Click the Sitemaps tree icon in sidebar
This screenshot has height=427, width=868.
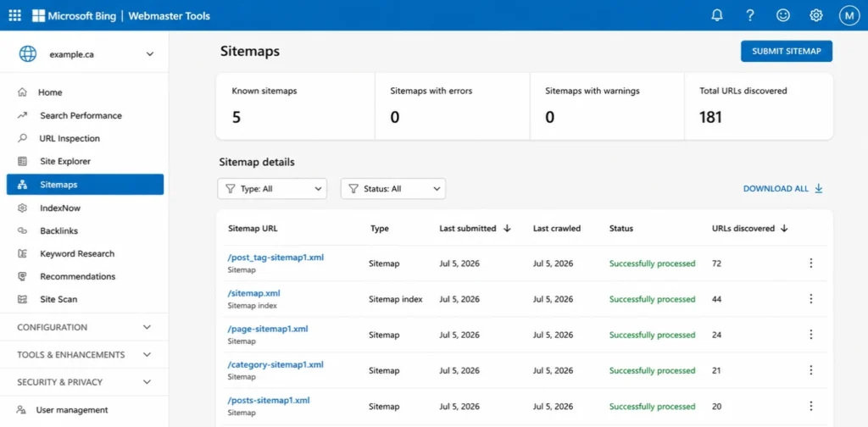click(x=22, y=185)
